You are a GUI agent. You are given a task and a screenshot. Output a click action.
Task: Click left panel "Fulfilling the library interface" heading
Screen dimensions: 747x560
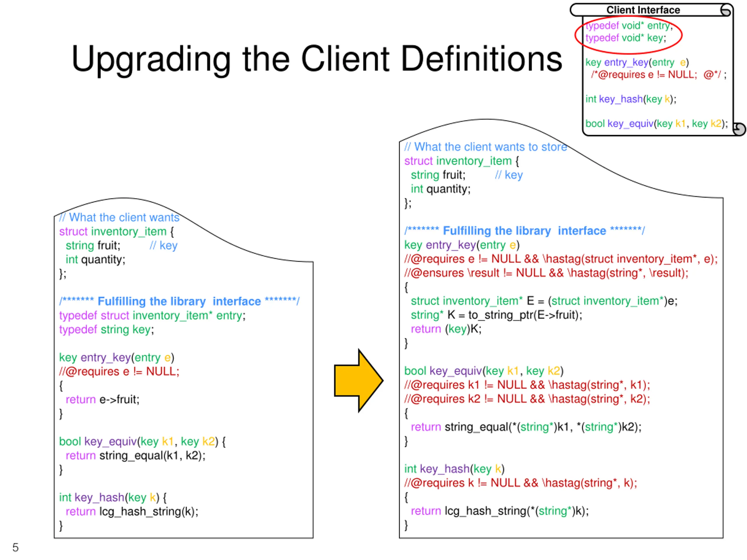click(179, 301)
